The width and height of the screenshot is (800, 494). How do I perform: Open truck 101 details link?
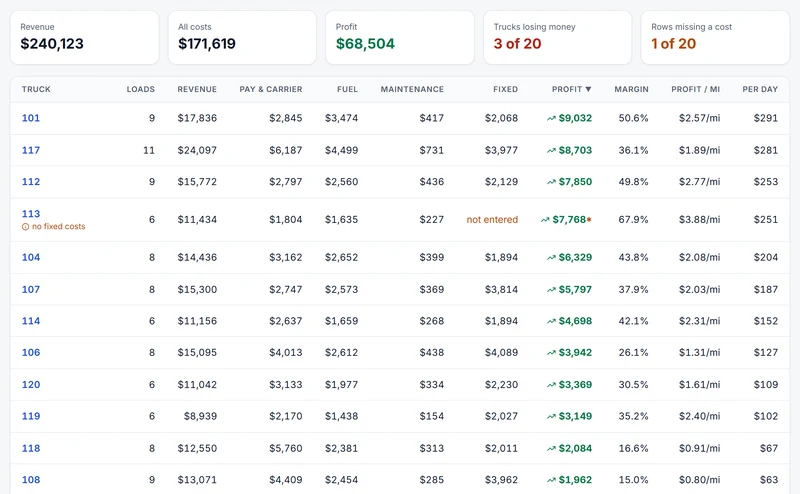31,118
